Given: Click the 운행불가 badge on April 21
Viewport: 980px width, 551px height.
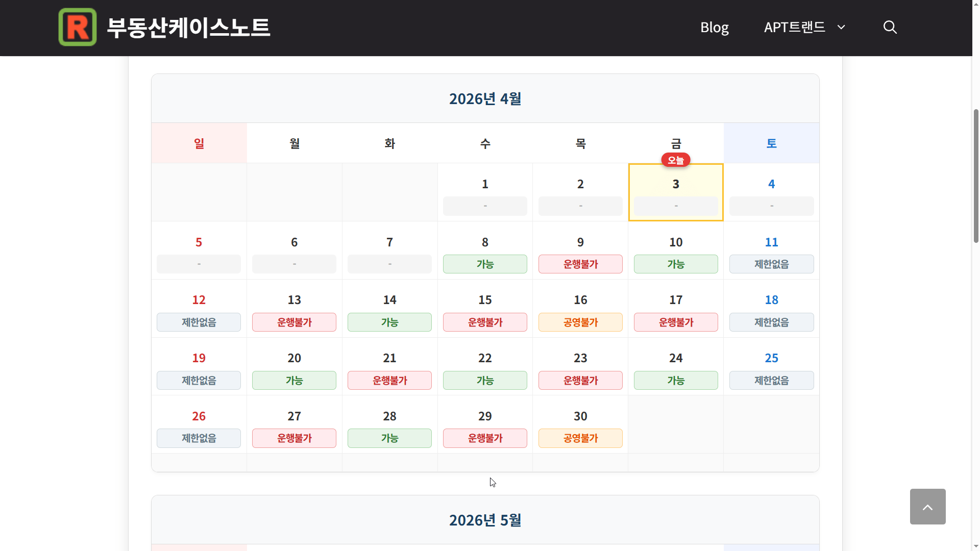Looking at the screenshot, I should tap(389, 381).
